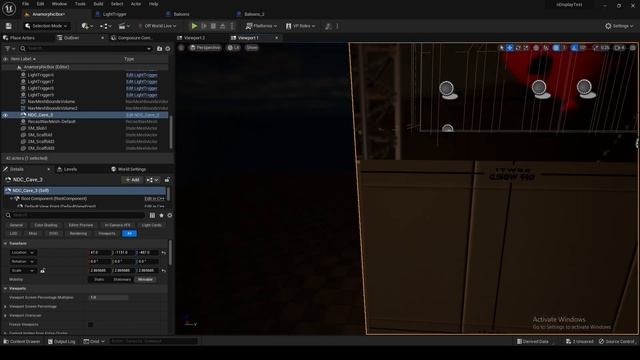Click the eject button in the play controls
640x360 pixels.
pyautogui.click(x=222, y=26)
